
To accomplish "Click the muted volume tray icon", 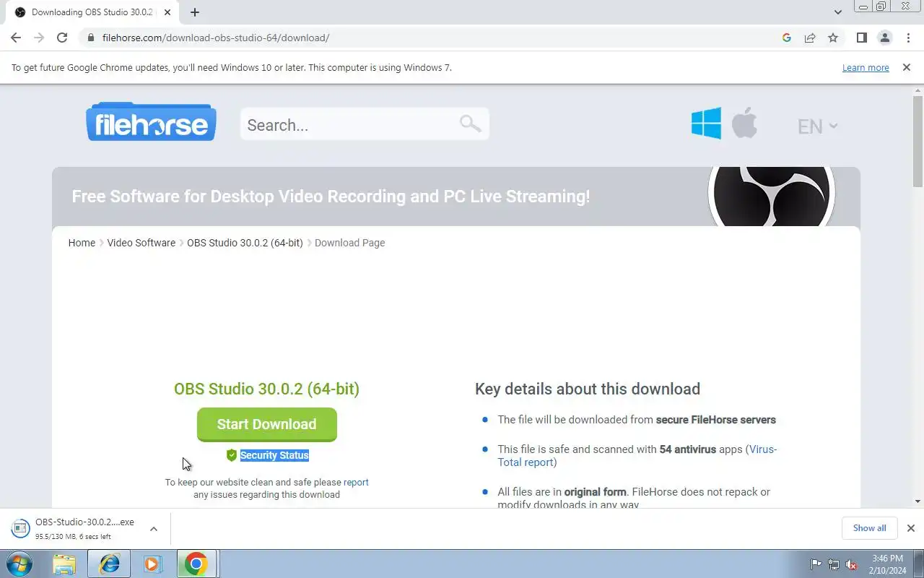I will (852, 564).
